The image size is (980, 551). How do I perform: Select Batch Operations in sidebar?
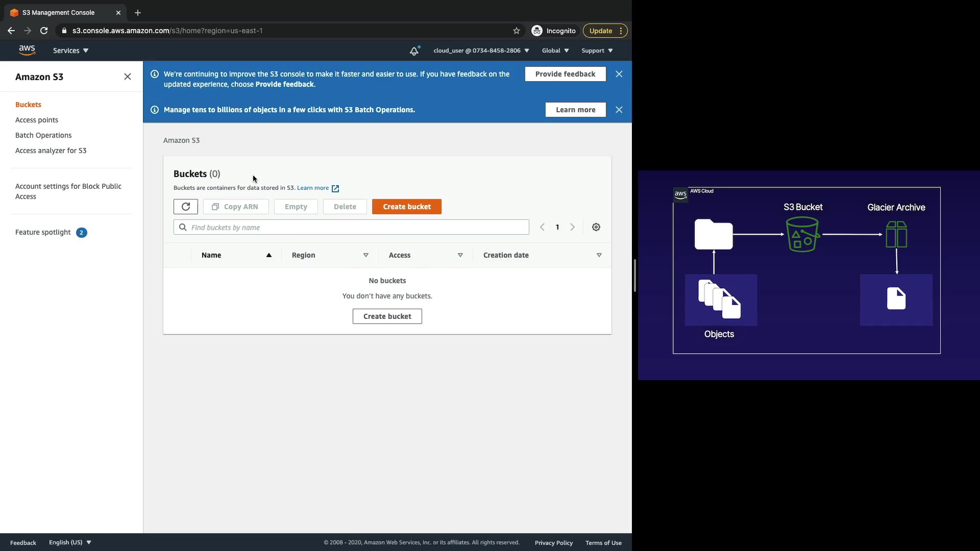coord(43,135)
